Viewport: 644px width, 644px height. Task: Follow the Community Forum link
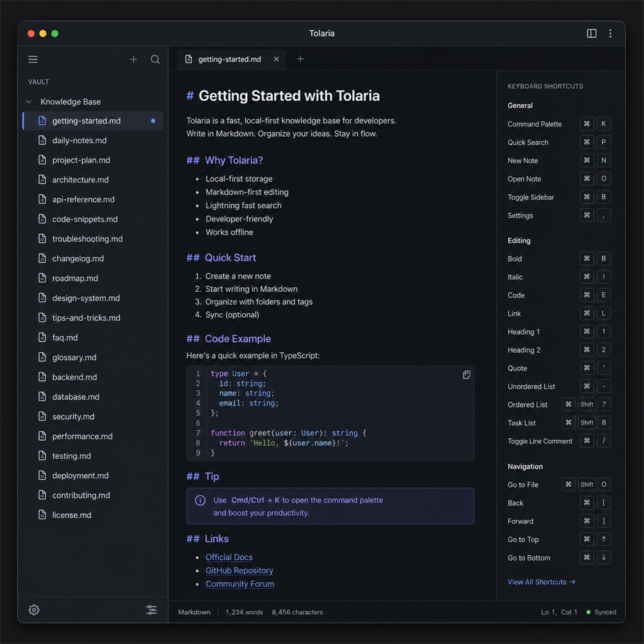point(240,584)
